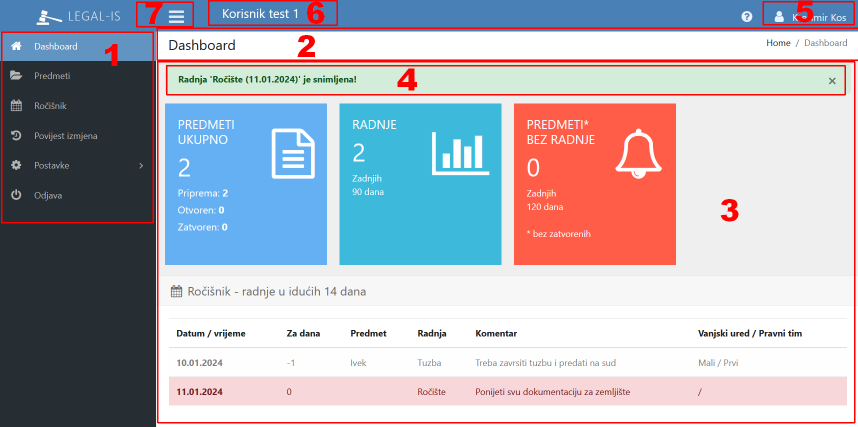Open the Radnje statistics card

pyautogui.click(x=421, y=184)
